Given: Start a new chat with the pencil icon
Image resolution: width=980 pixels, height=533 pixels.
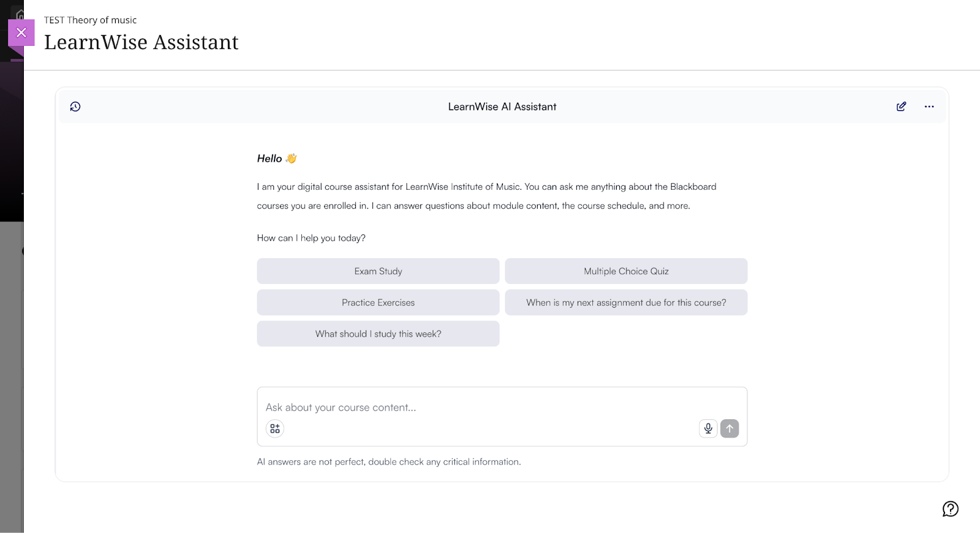Looking at the screenshot, I should pos(901,106).
